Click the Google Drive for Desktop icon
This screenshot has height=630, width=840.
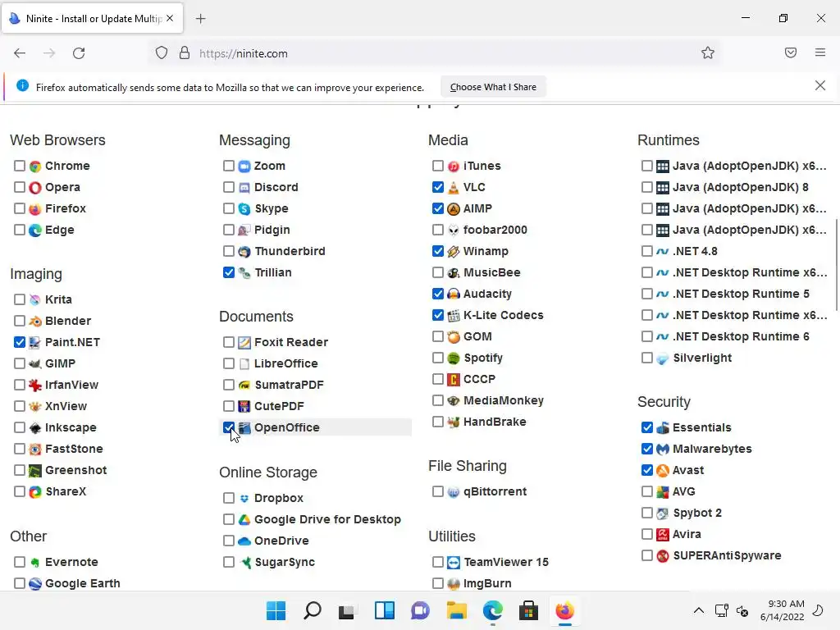pyautogui.click(x=244, y=519)
